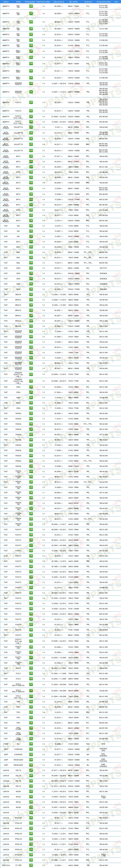Click the fuel icon in the ABARTH 121kW / 165KM row
The image size is (121, 868).
coord(31,45)
